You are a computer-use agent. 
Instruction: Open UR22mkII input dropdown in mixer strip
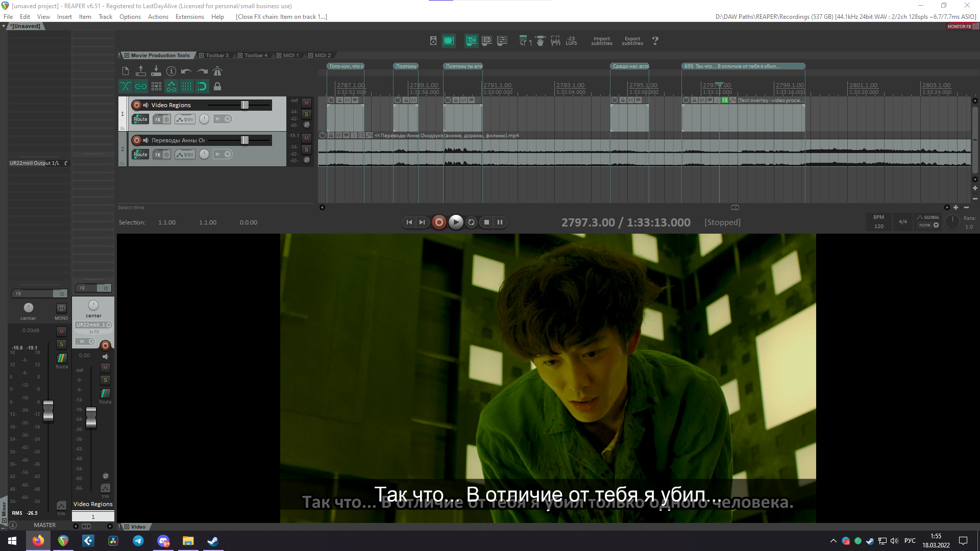[94, 325]
